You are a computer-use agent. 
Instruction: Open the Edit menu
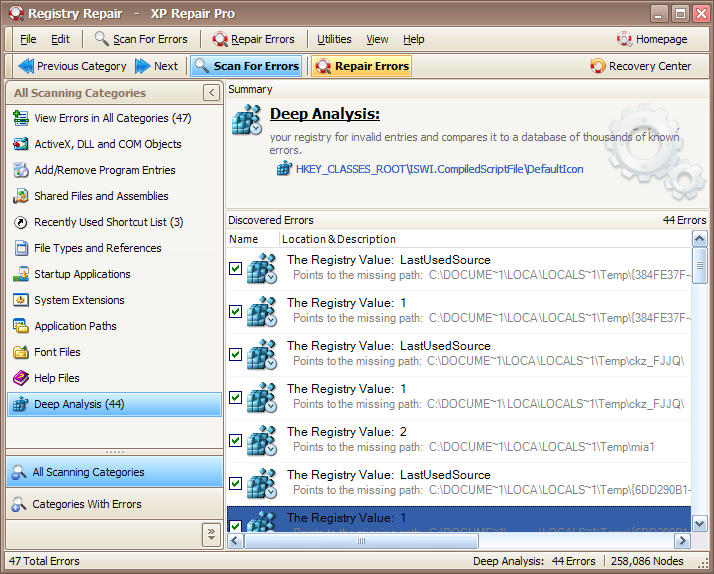(x=60, y=39)
